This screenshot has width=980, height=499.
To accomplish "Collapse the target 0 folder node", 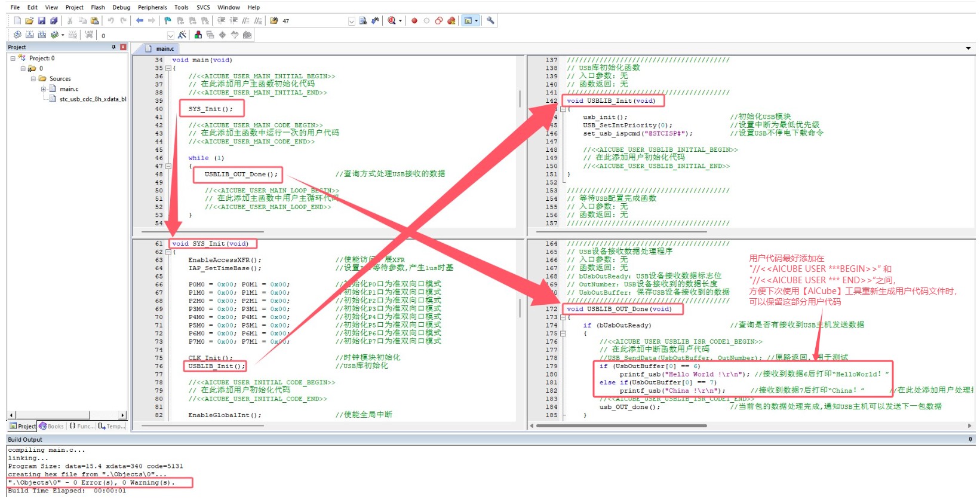I will (23, 68).
